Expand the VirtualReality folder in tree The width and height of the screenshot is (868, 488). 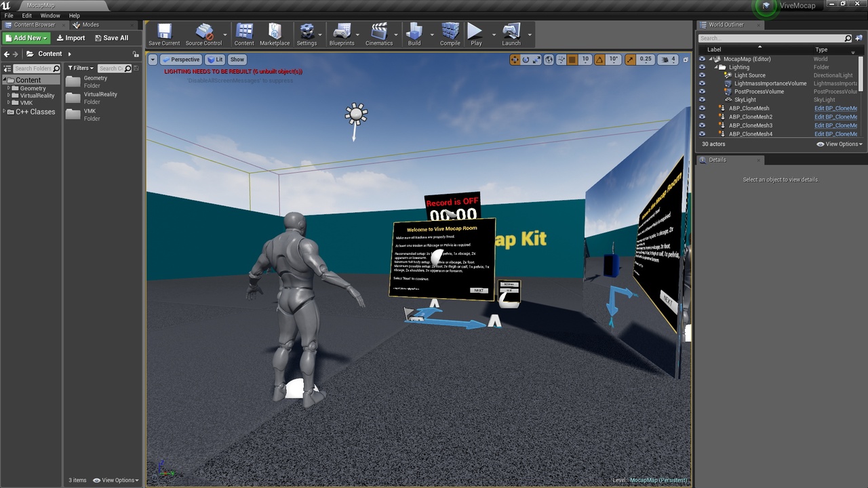9,96
